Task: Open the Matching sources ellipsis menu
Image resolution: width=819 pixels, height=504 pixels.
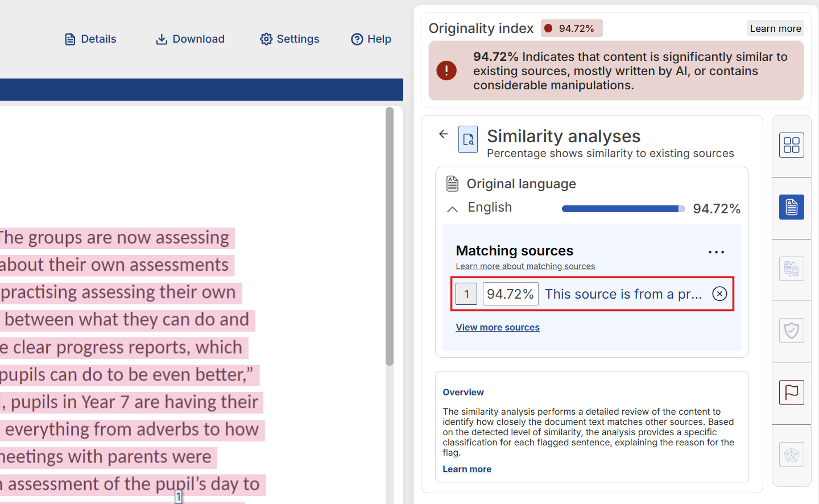Action: 715,251
